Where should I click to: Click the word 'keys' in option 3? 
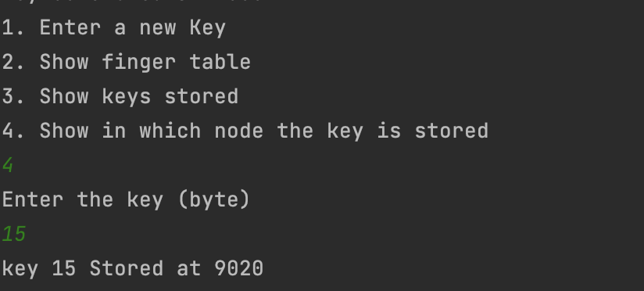[127, 98]
